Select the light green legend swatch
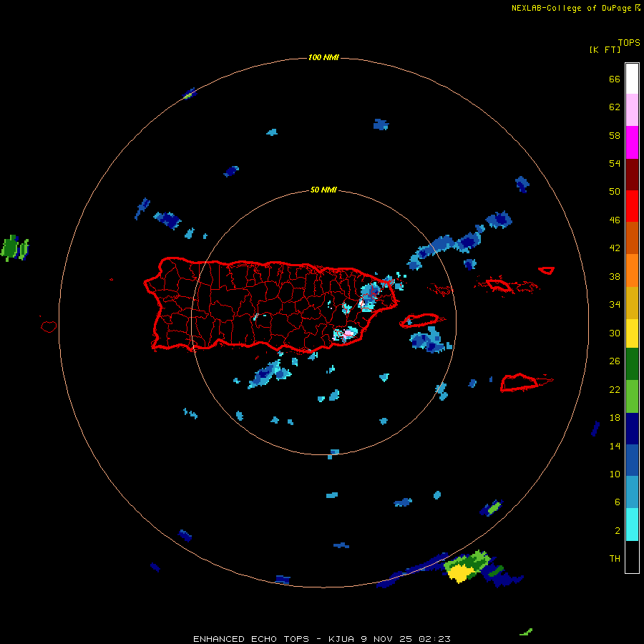644x644 pixels. click(x=632, y=396)
